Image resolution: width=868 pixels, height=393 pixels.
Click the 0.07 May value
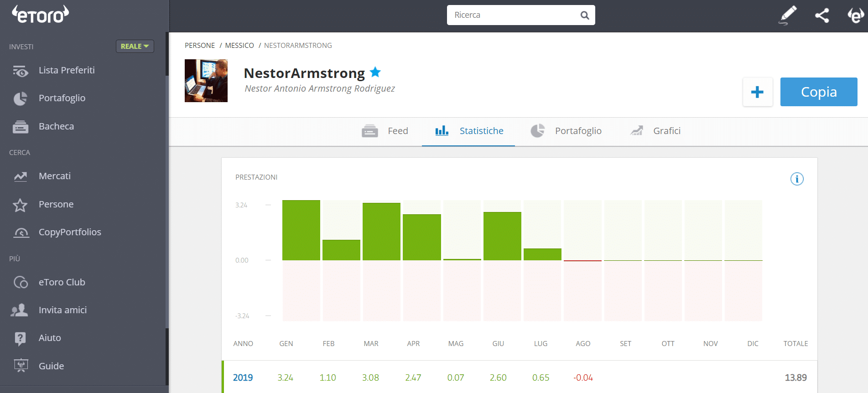pos(456,377)
